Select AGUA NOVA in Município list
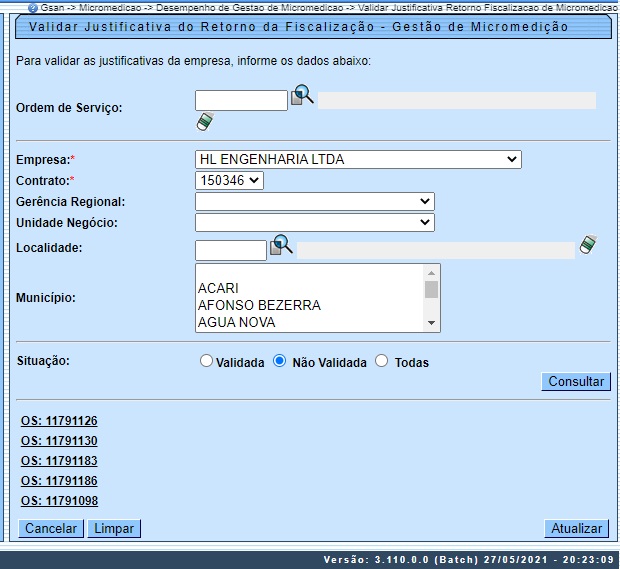This screenshot has width=620, height=569. tap(236, 322)
